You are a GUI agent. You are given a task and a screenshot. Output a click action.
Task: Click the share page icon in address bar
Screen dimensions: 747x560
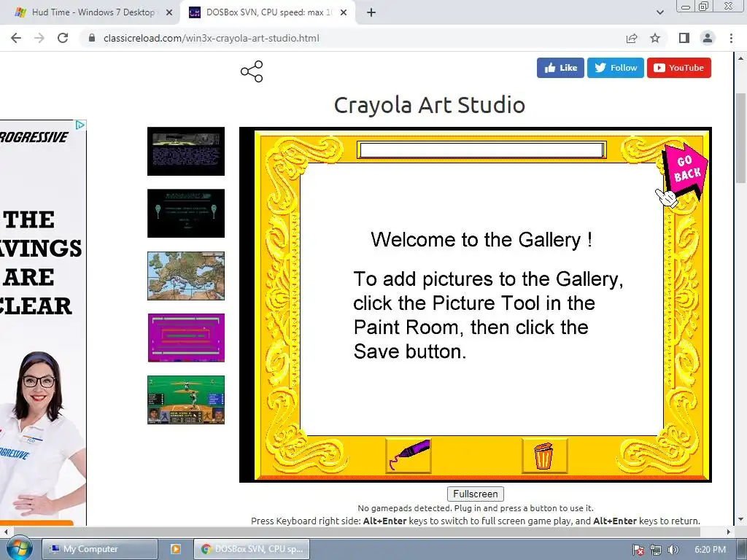pos(632,38)
